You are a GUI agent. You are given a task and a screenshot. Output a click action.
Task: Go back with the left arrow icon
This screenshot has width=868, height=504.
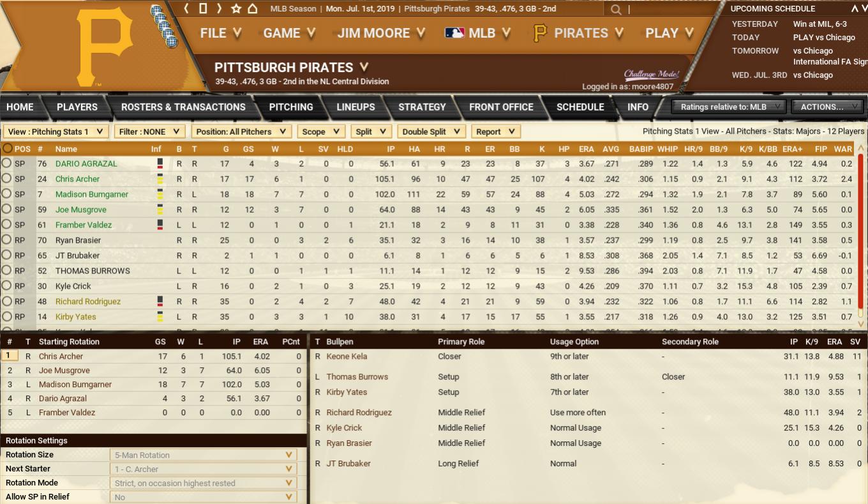click(x=187, y=9)
